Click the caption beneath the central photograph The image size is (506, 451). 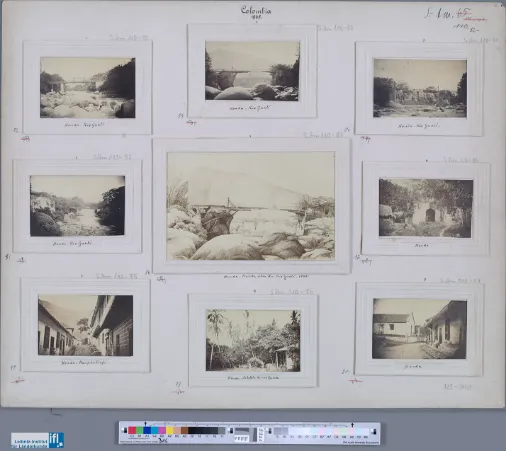266,276
